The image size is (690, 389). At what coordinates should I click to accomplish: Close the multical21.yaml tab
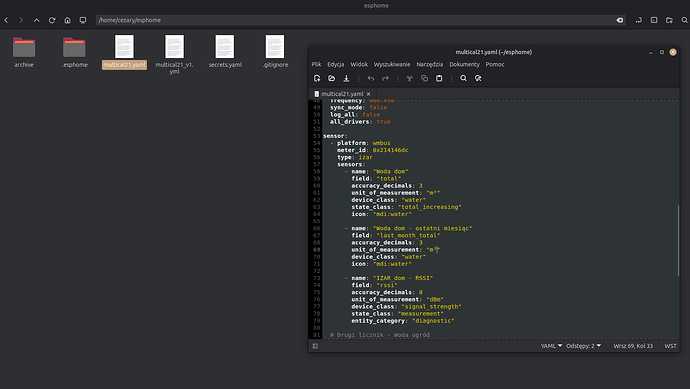pyautogui.click(x=369, y=94)
